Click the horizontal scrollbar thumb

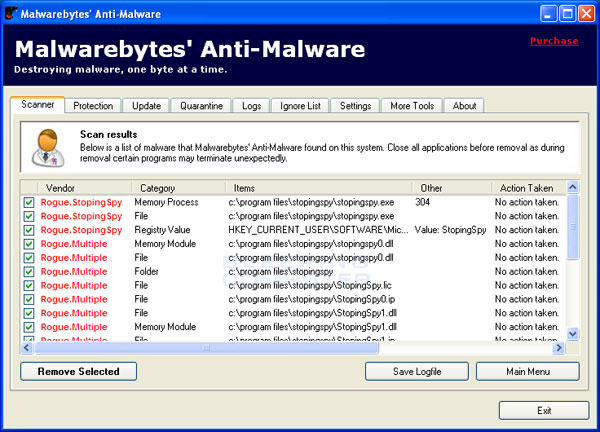point(206,347)
